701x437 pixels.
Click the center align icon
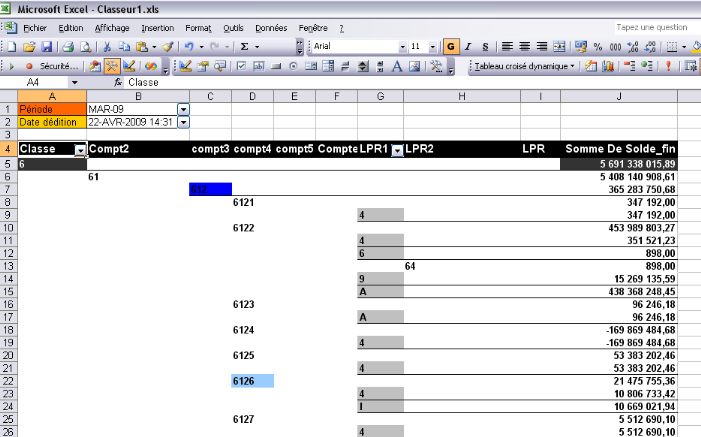[x=524, y=47]
